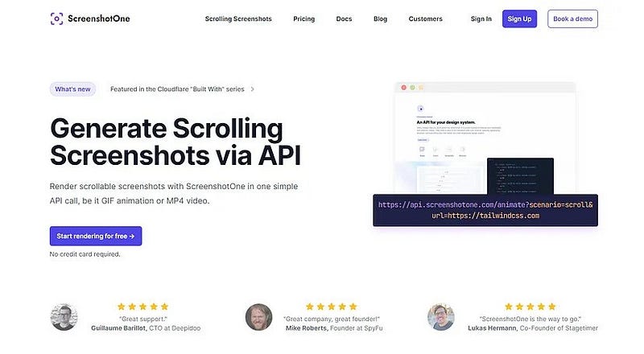The image size is (644, 354).
Task: Click Lukas Hermann's avatar photo
Action: (x=441, y=317)
